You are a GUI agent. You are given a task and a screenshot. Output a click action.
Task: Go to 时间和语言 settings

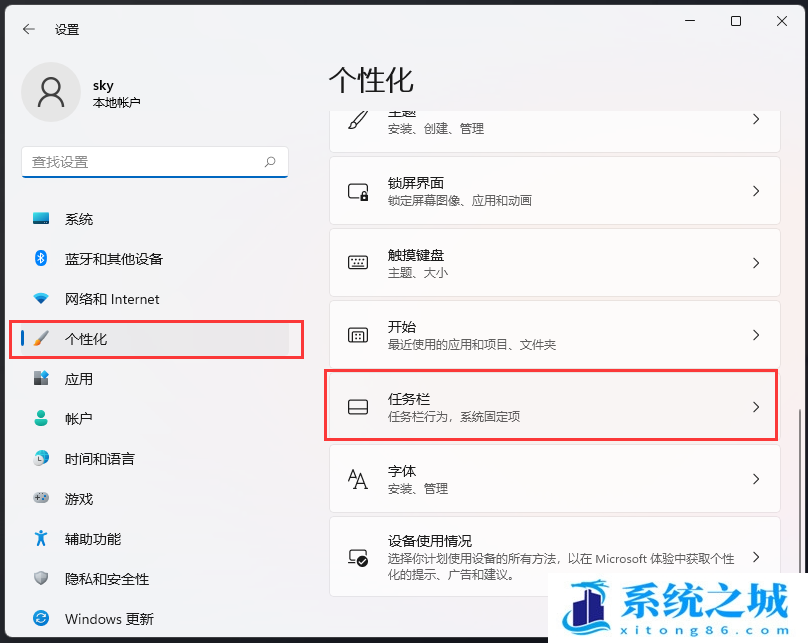tap(99, 459)
